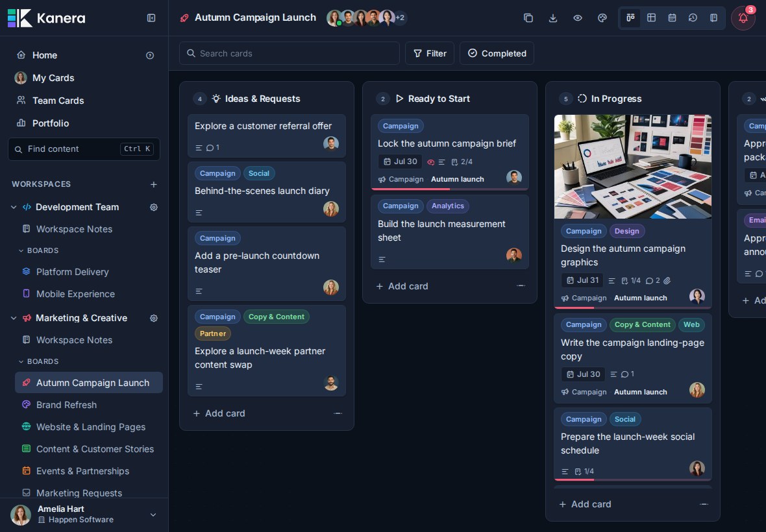
Task: Click the Ready to Start play icon
Action: (x=399, y=99)
